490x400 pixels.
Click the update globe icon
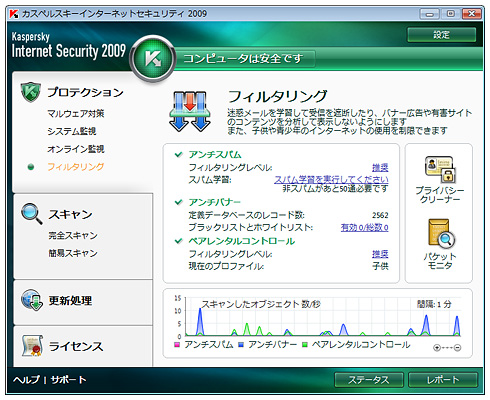(x=32, y=300)
